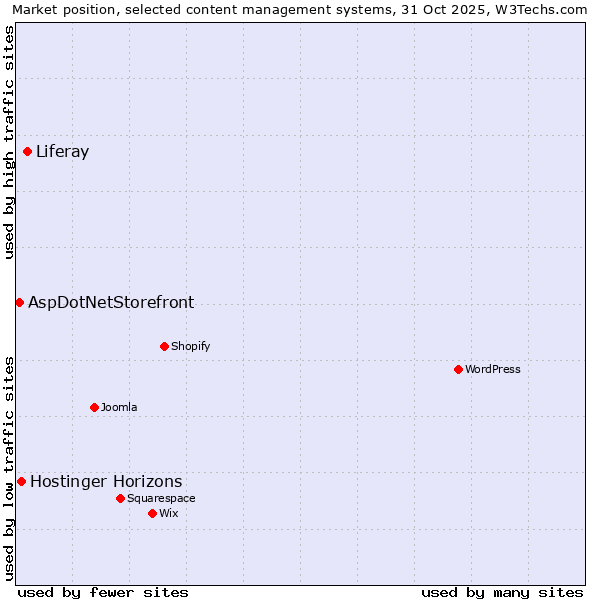The image size is (600, 600).
Task: Click the "used by fewer sites" axis label
Action: pos(103,592)
